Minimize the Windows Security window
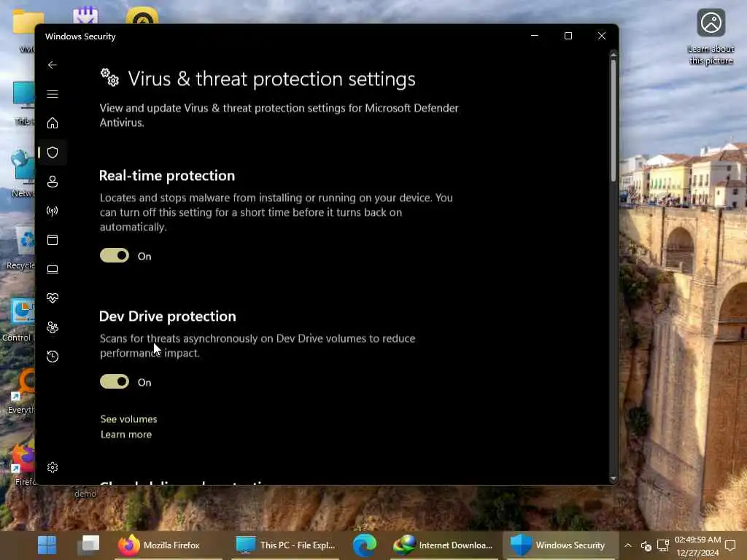 click(x=535, y=36)
